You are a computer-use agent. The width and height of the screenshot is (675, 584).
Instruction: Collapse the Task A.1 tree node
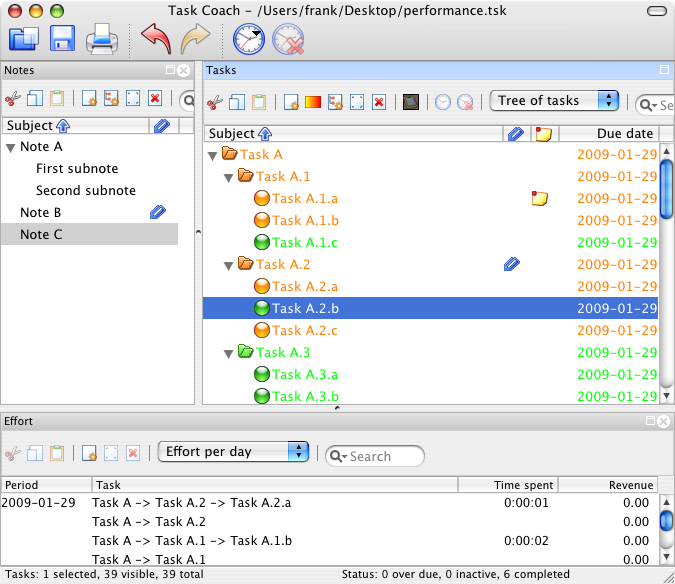[229, 177]
